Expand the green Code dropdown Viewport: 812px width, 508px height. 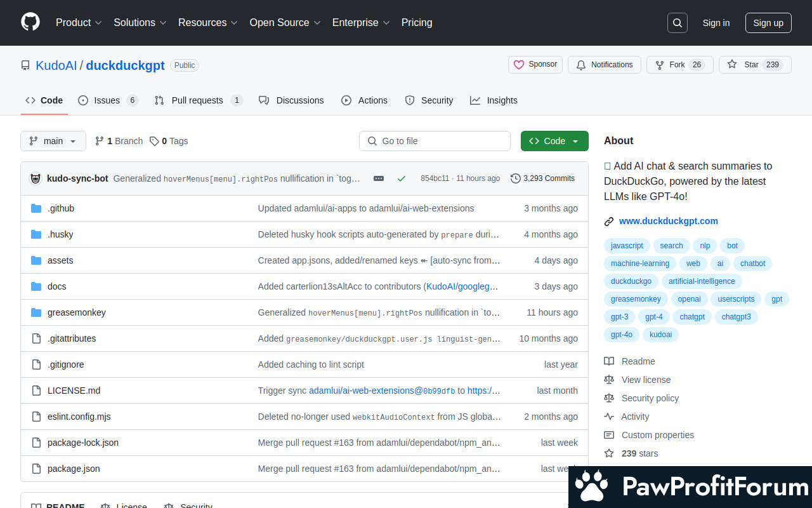click(554, 141)
